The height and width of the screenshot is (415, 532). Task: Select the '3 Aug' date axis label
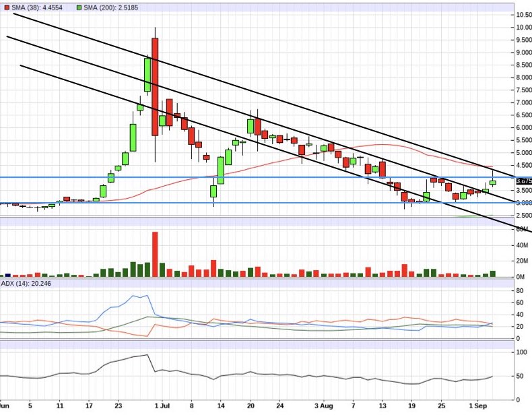click(324, 406)
